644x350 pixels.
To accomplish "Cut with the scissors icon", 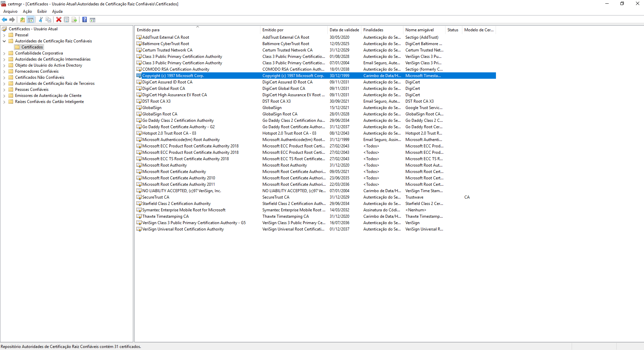I will tap(41, 20).
